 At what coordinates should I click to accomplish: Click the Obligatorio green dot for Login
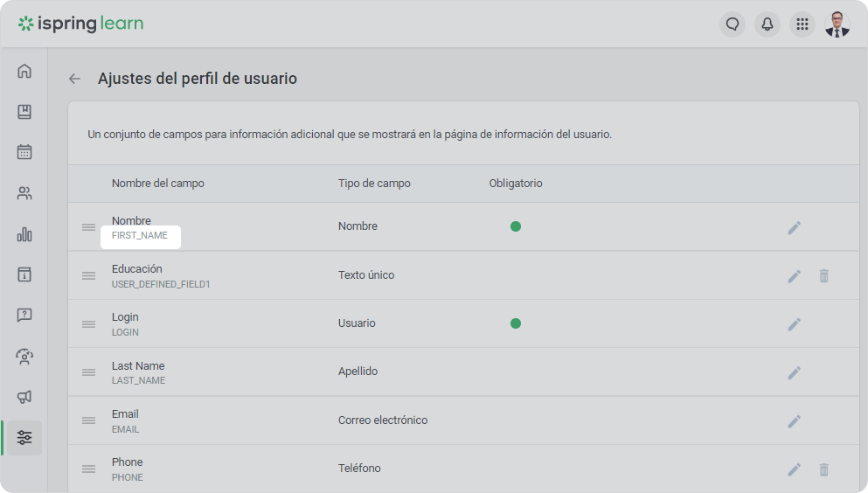pos(516,323)
